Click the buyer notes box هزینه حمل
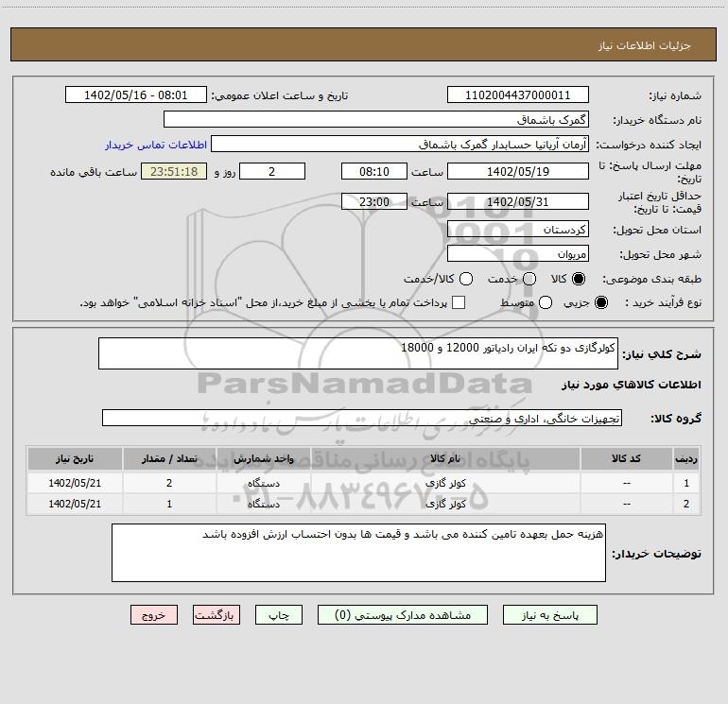The width and height of the screenshot is (728, 704). pos(358,553)
